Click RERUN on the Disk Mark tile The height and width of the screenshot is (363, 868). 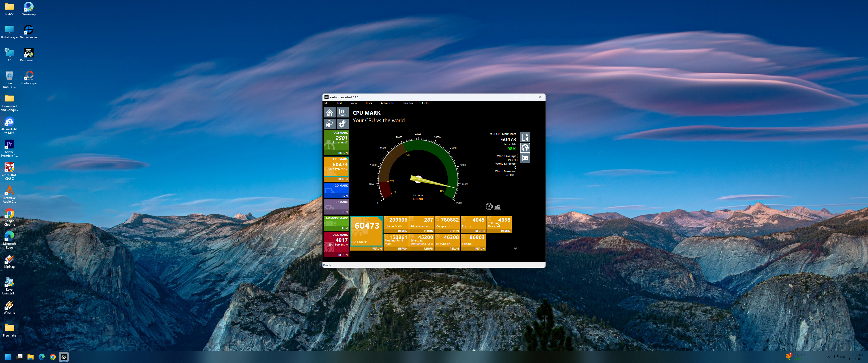coord(343,255)
